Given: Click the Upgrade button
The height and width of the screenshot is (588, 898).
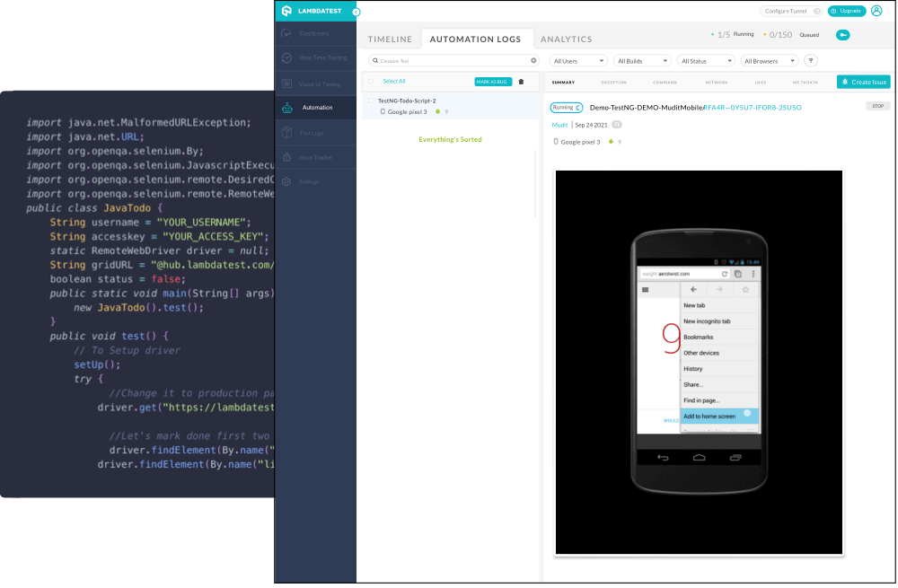Looking at the screenshot, I should tap(847, 11).
